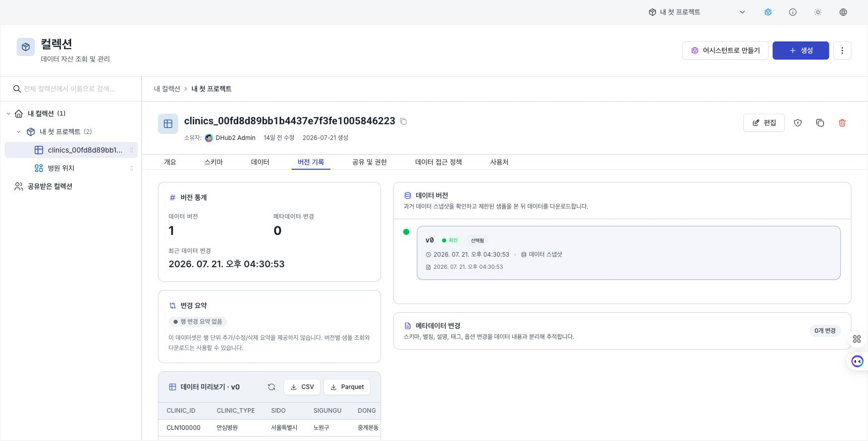Select clinics_00fd8d89bb1 in the sidebar tree
This screenshot has width=868, height=441.
(71, 150)
